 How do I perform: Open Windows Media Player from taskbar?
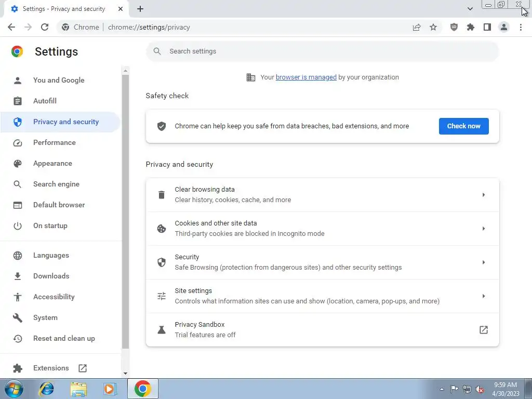[109, 389]
